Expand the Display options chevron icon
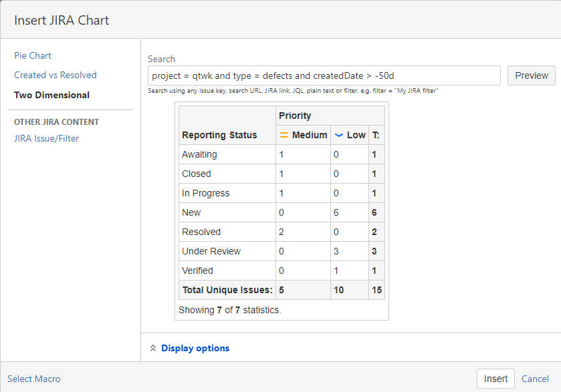 (x=153, y=348)
